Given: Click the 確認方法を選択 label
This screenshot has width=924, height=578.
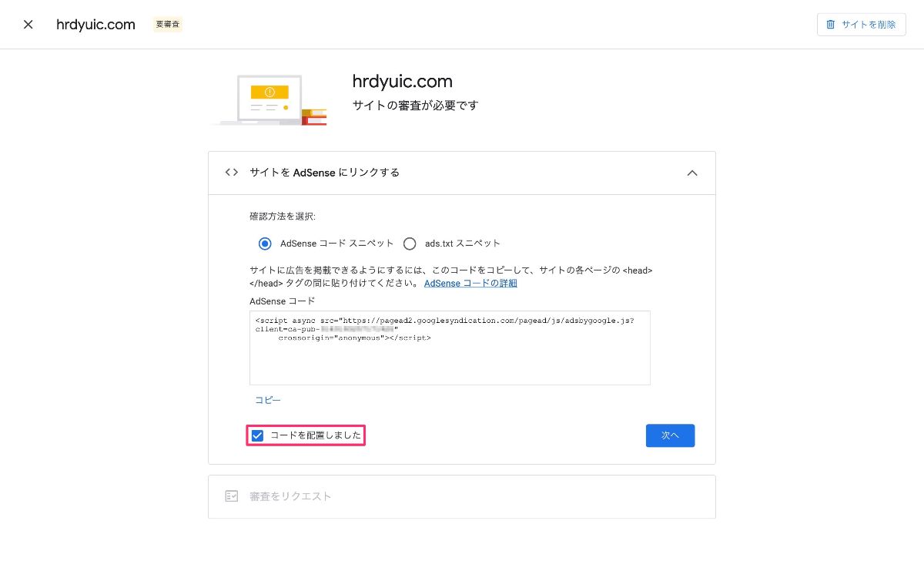Looking at the screenshot, I should [283, 217].
